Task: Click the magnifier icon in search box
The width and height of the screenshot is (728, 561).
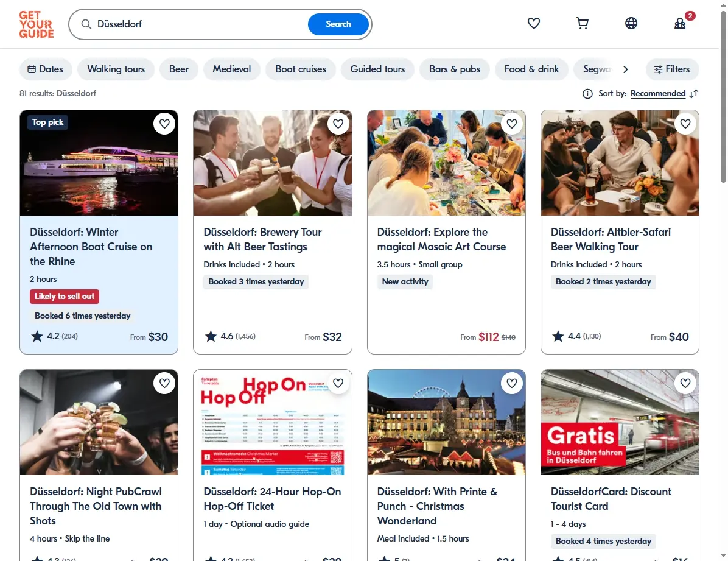Action: [x=86, y=24]
